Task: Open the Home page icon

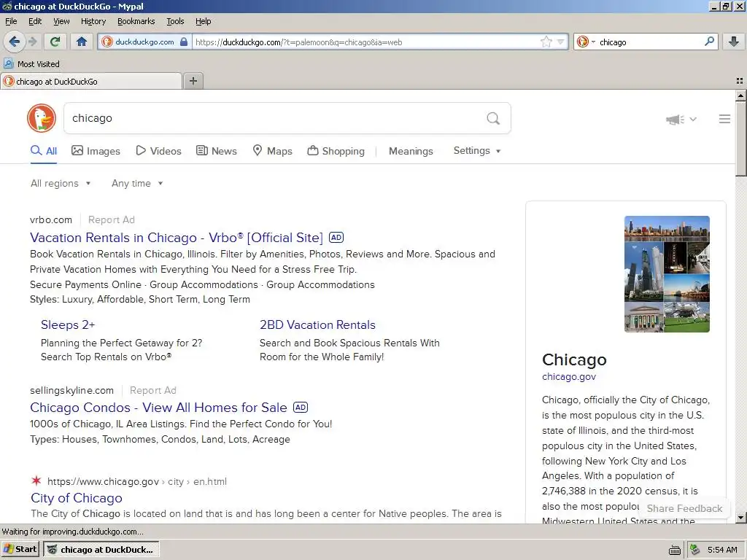Action: 82,42
